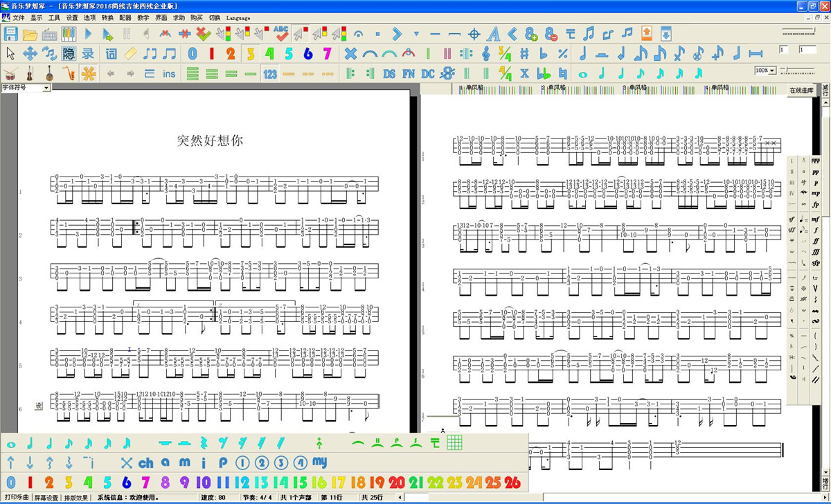Click the 打印乐曲 button in status bar
This screenshot has width=831, height=504.
17,497
